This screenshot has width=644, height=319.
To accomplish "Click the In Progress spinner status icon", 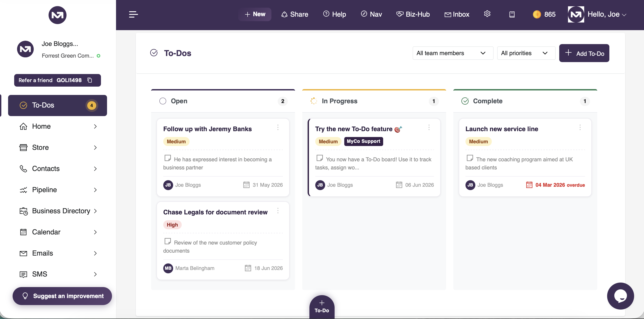I will 313,101.
